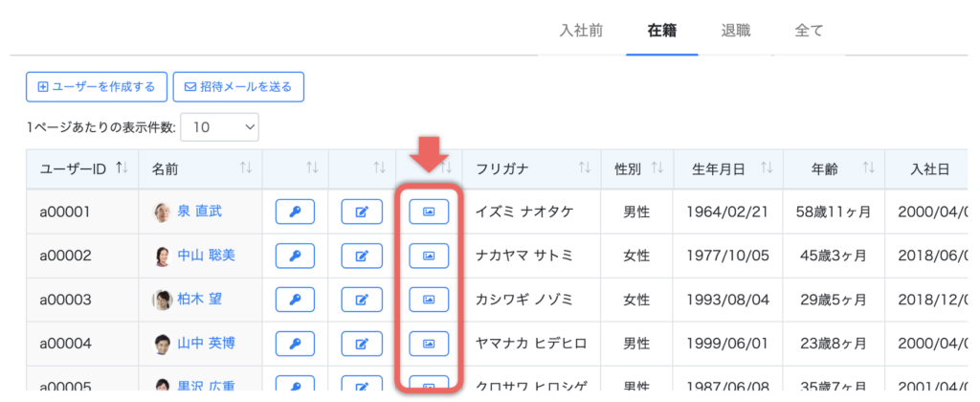Click the image icon for 泉 直武

429,212
